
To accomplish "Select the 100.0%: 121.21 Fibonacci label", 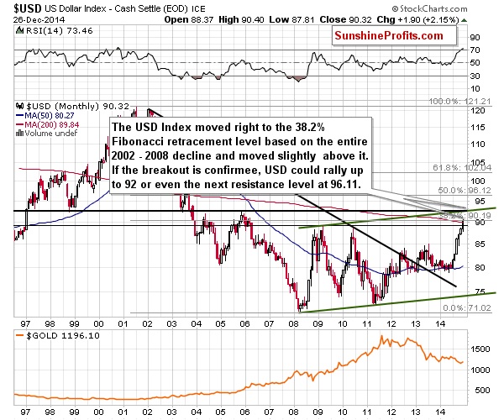I will click(x=459, y=102).
